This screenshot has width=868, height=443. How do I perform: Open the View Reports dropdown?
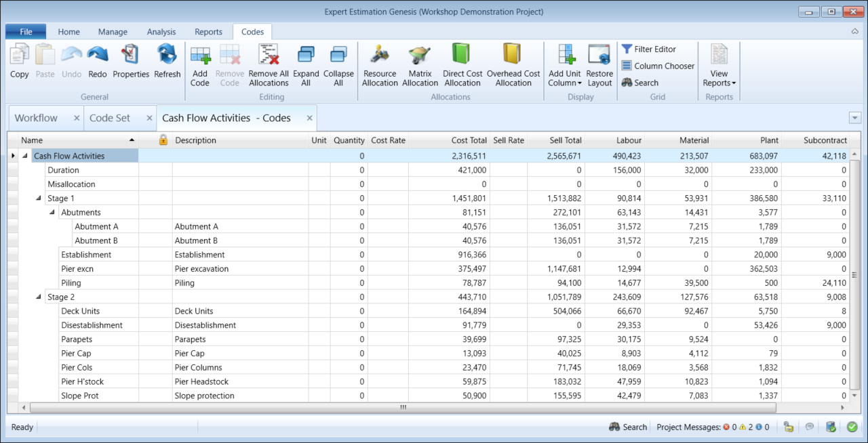719,66
